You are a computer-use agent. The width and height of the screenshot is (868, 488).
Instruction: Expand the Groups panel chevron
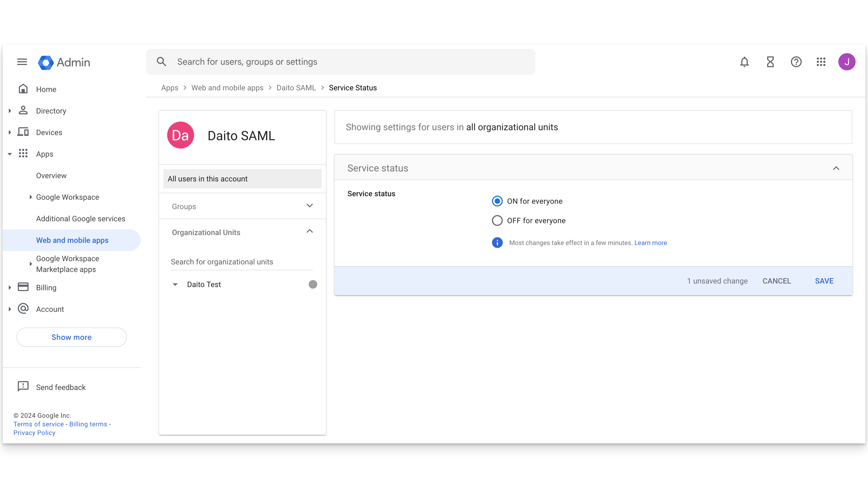point(310,206)
